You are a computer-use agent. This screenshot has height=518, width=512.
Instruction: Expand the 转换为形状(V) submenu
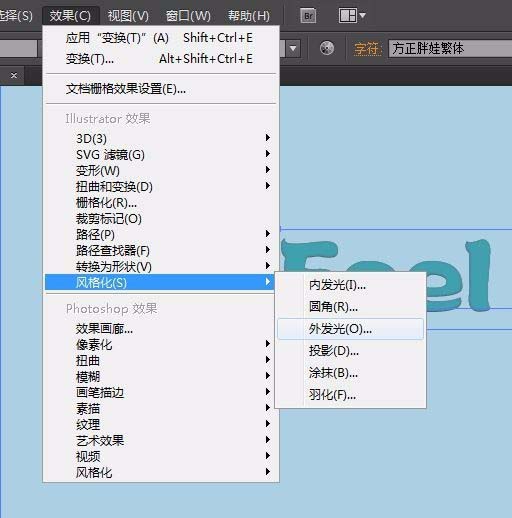161,266
